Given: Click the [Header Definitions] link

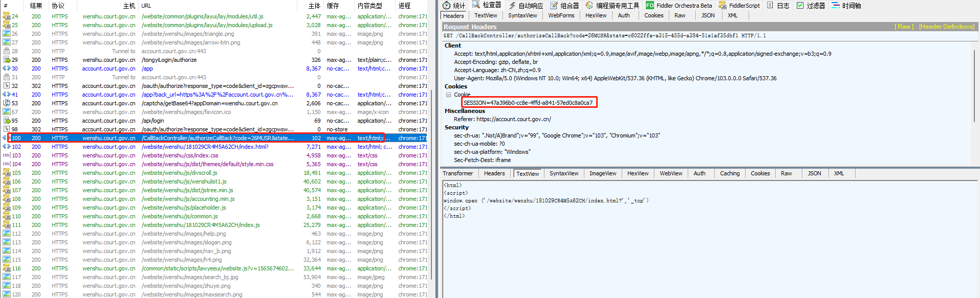Looking at the screenshot, I should [947, 27].
